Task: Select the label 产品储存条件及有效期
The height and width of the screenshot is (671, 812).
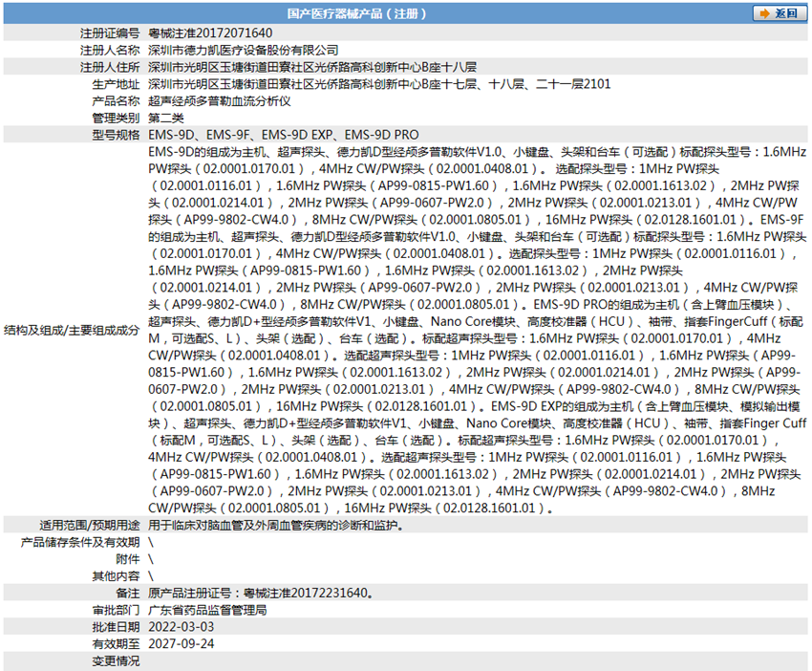Action: [80, 543]
